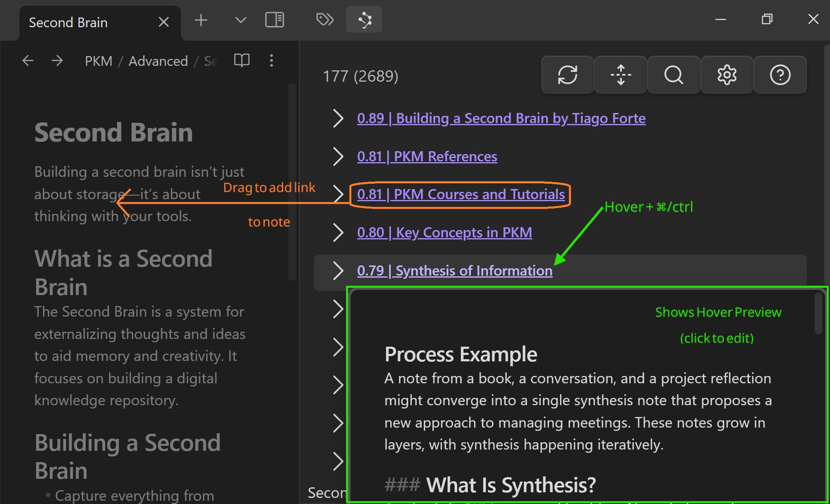Toggle the right sidebar panel icon
Screen dimensions: 830x504
point(274,20)
